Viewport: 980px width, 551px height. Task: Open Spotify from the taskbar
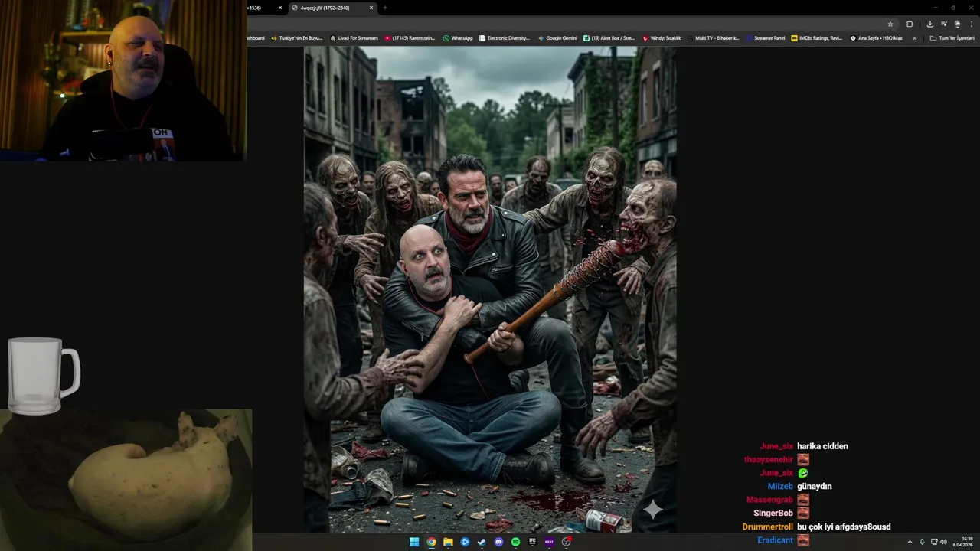pyautogui.click(x=515, y=542)
